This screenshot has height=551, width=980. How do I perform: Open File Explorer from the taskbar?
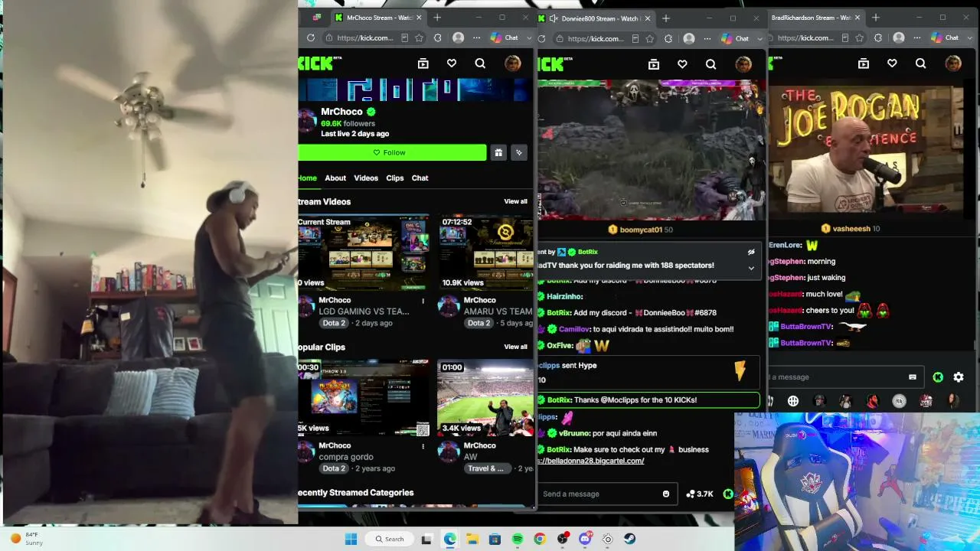pos(472,539)
